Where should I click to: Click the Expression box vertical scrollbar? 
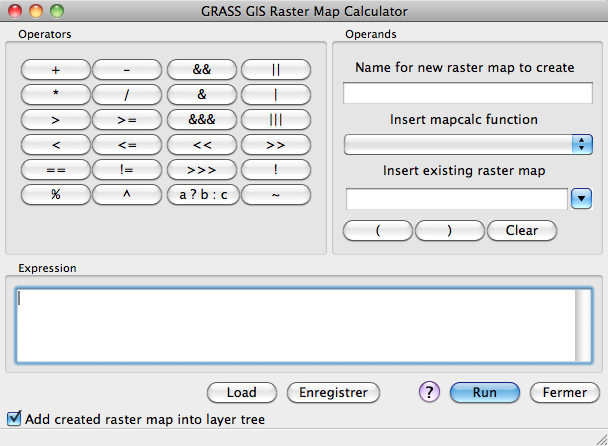click(583, 325)
